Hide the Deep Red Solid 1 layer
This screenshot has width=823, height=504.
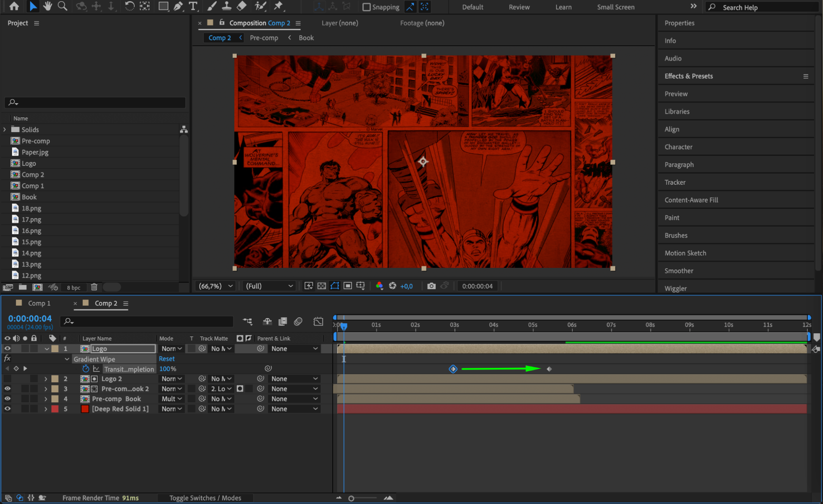click(x=7, y=409)
